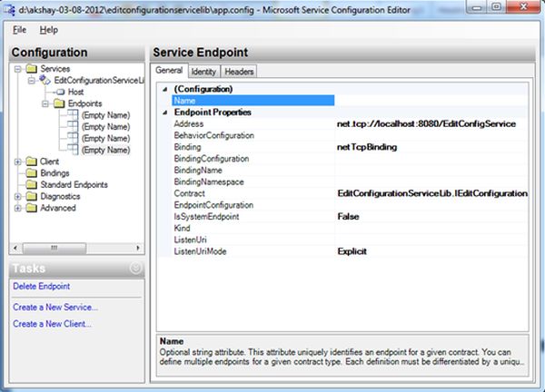The image size is (545, 392).
Task: Click the Diagnostics folder icon
Action: (x=31, y=196)
